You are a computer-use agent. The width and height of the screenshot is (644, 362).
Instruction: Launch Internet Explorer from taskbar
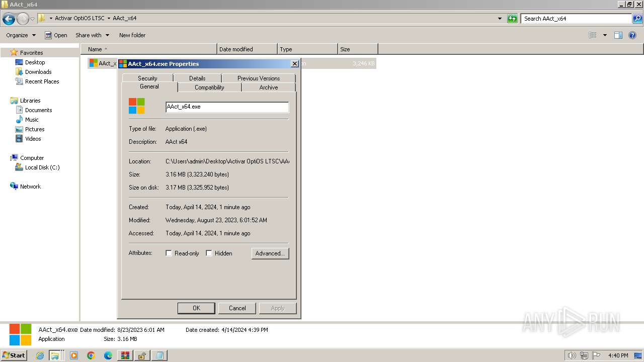coord(40,355)
